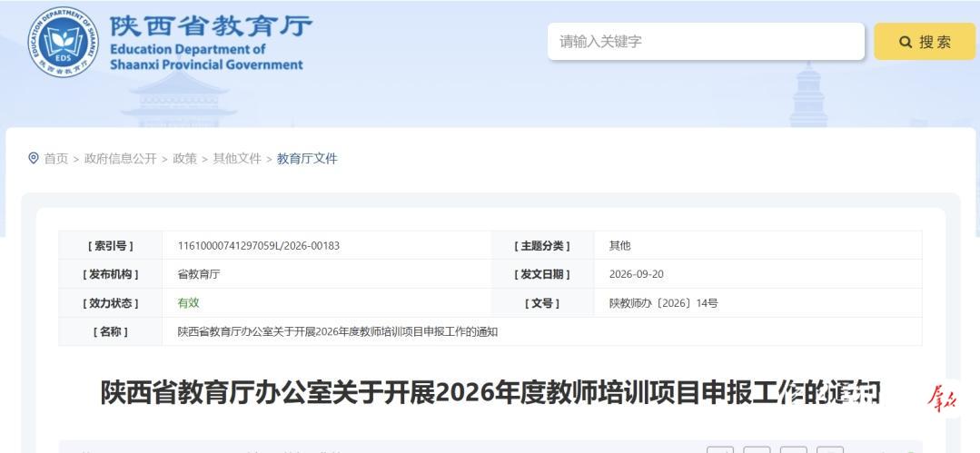
Task: Click the magnifier icon in 搜索 button
Action: 905,42
